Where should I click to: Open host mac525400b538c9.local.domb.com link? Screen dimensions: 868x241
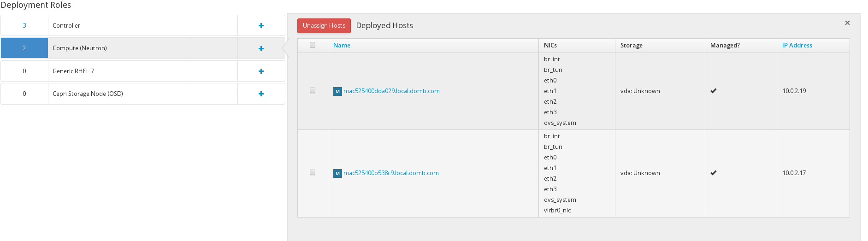point(391,173)
